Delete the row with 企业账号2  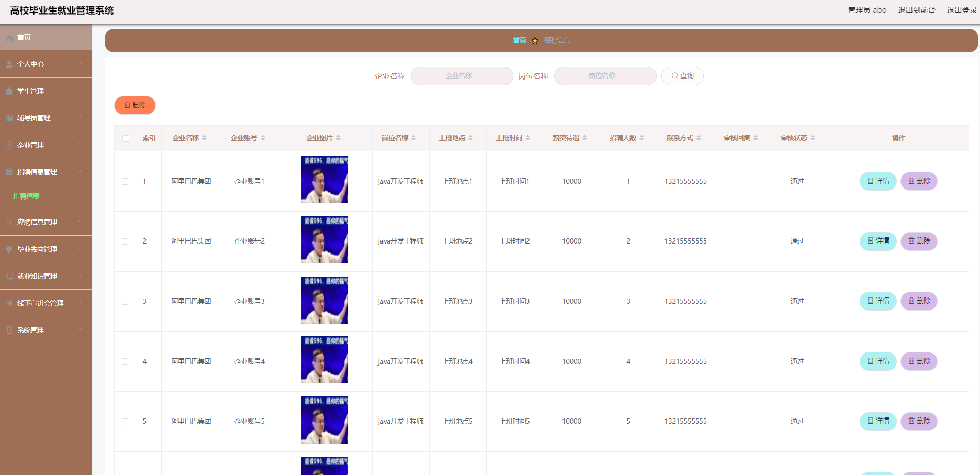pos(919,241)
